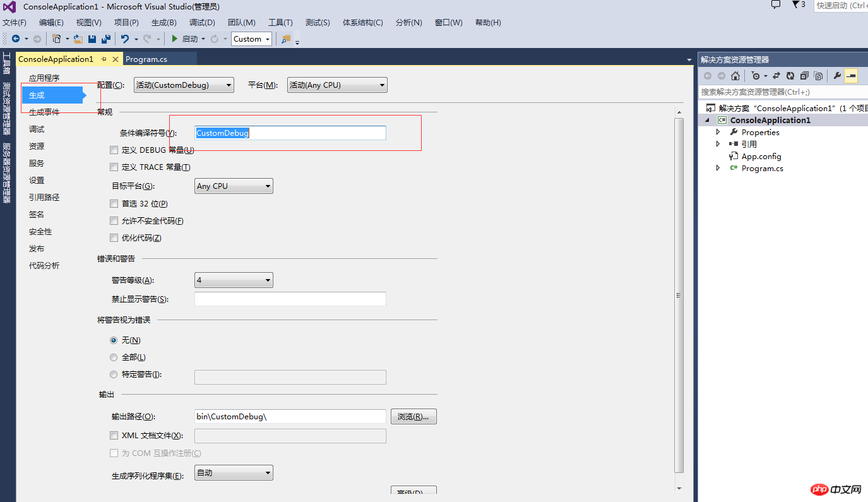Open the Toolbox (工具箱) side tab
This screenshot has width=868, height=502.
point(7,64)
